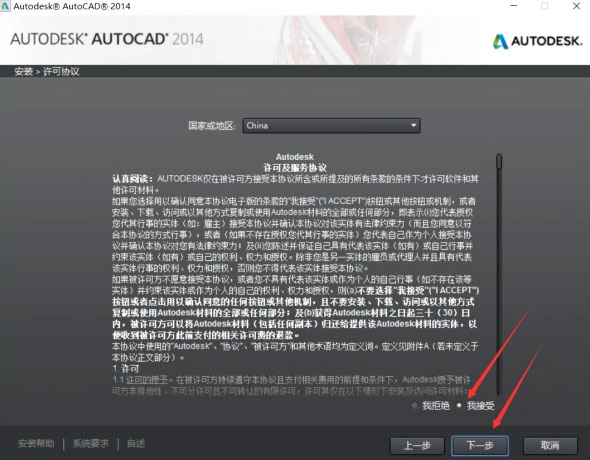590x460 pixels.
Task: Open the 自述 readme link
Action: (x=136, y=444)
